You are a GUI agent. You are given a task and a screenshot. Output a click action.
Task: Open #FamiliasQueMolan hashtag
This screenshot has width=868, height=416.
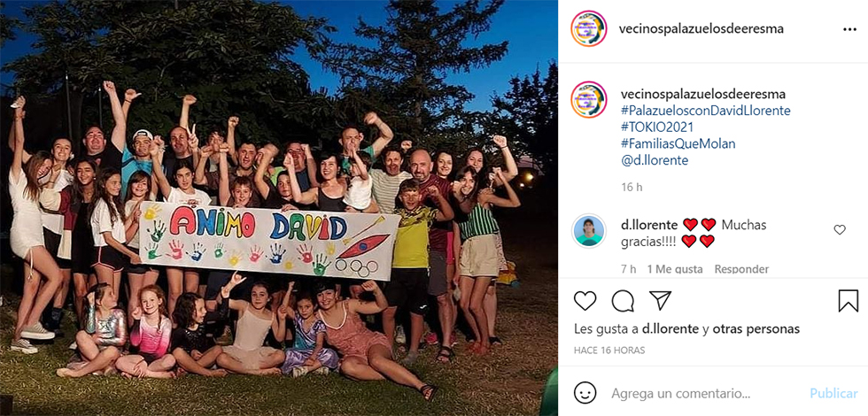pos(678,143)
